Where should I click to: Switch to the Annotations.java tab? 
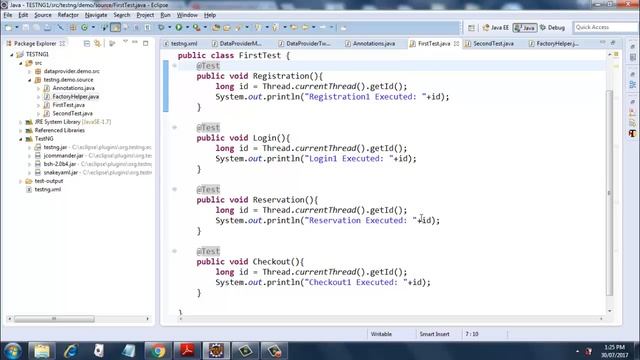click(370, 43)
